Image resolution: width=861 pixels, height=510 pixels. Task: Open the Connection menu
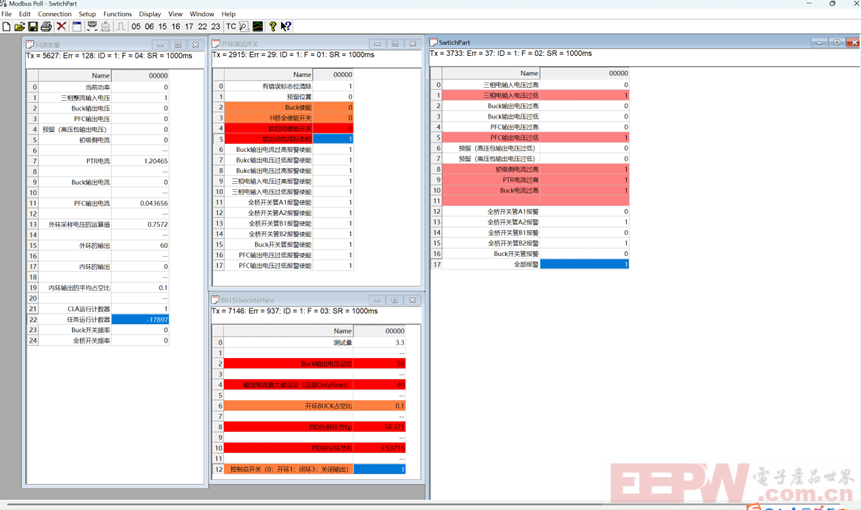click(x=54, y=14)
